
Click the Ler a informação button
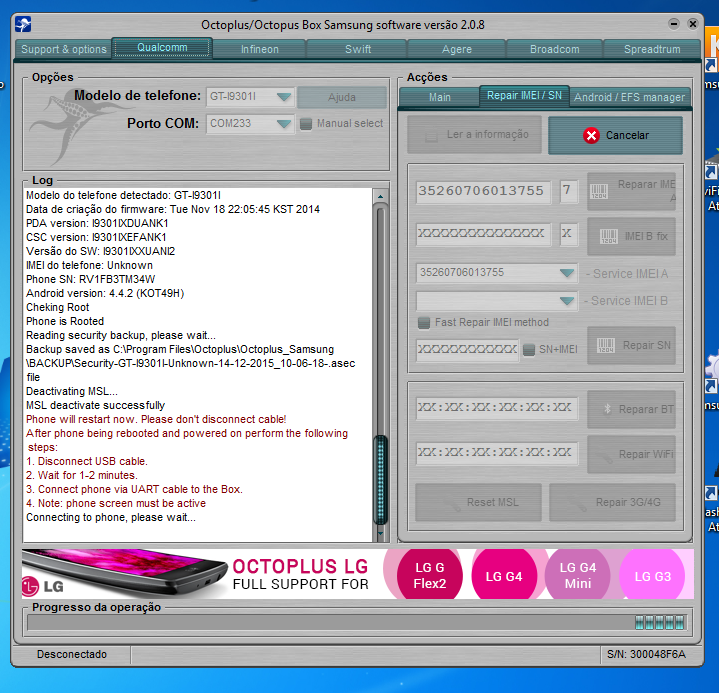point(474,134)
